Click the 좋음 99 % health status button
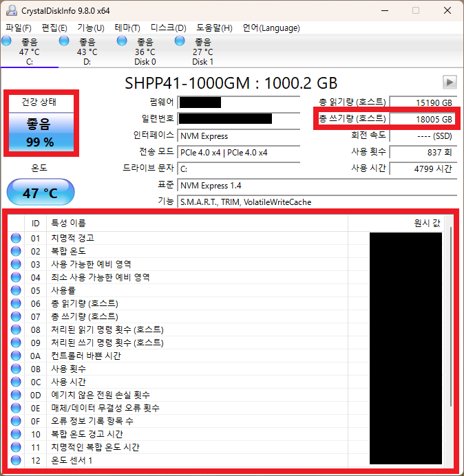Screen dimensions: 464x476 pos(41,132)
